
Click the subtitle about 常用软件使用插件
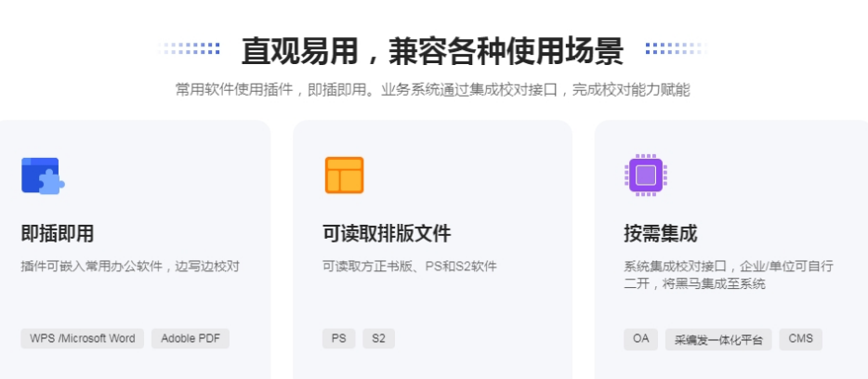coord(433,89)
